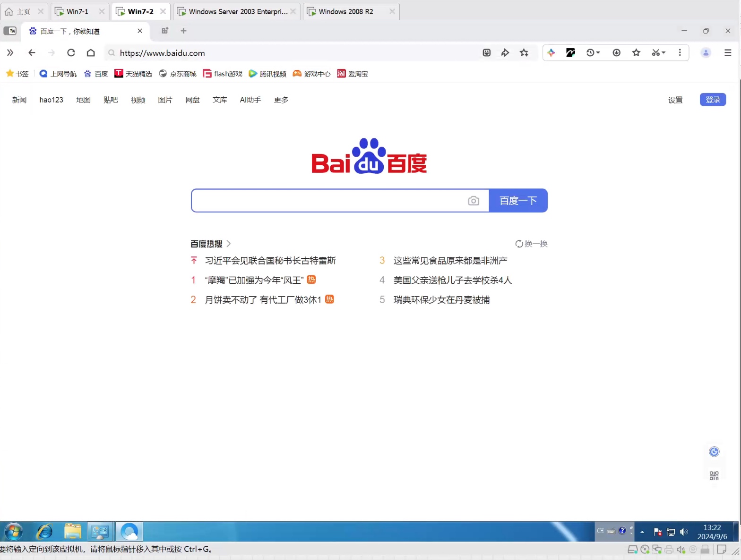This screenshot has width=741, height=560.
Task: Open the downloads icon in toolbar
Action: coord(617,53)
